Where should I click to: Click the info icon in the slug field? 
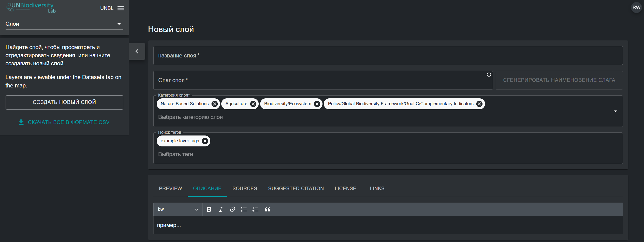pyautogui.click(x=489, y=75)
